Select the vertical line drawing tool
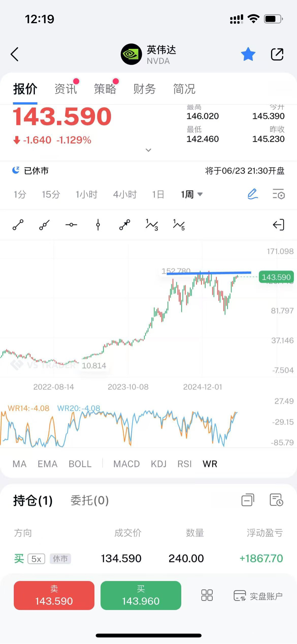 [x=98, y=225]
